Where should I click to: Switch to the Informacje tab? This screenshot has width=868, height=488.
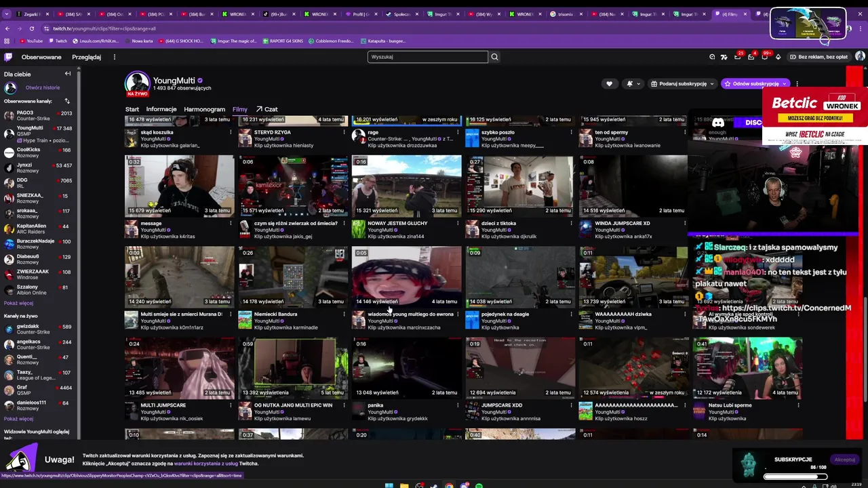pos(161,109)
